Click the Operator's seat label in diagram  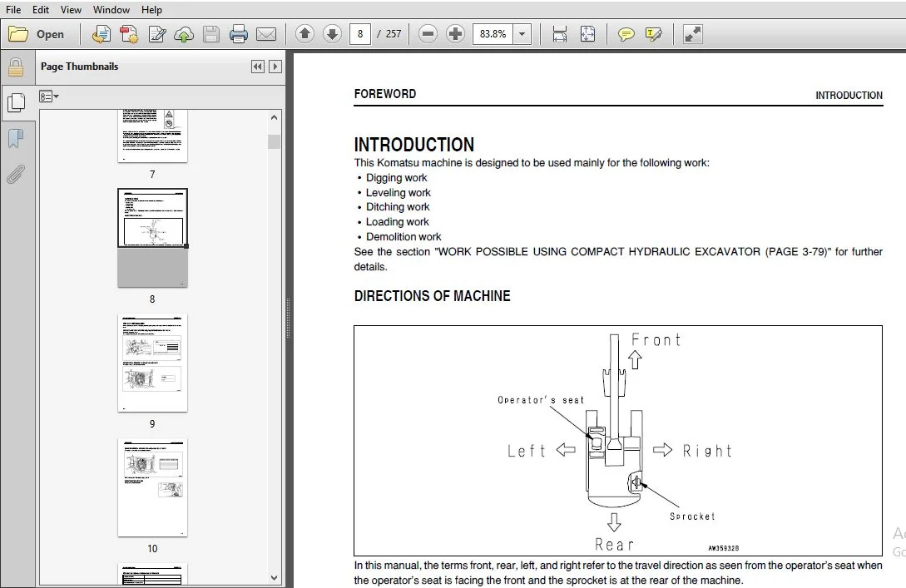point(541,400)
